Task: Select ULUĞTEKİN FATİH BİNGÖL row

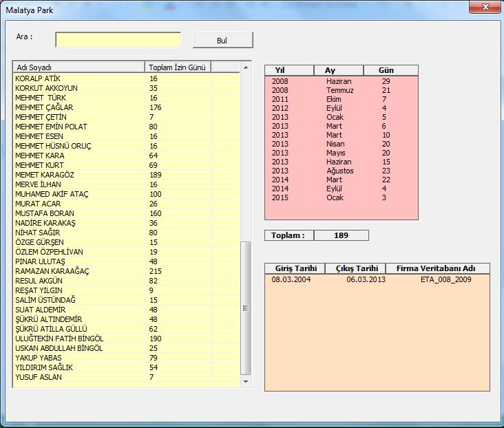Action: pyautogui.click(x=127, y=339)
